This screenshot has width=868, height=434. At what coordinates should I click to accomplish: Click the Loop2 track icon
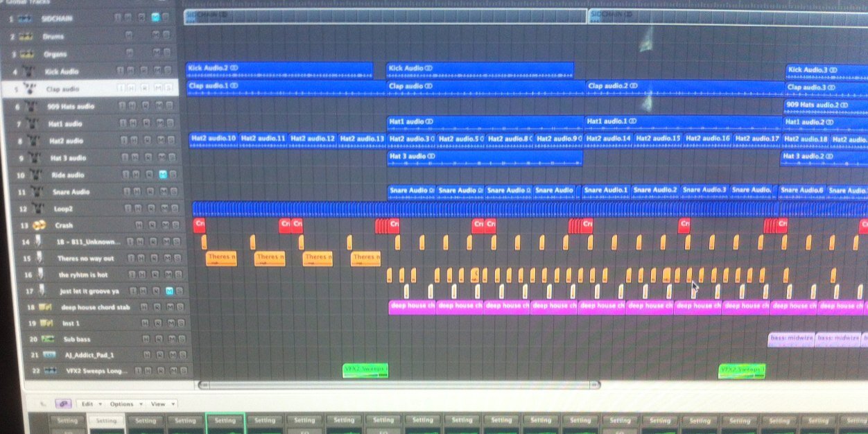pos(38,208)
